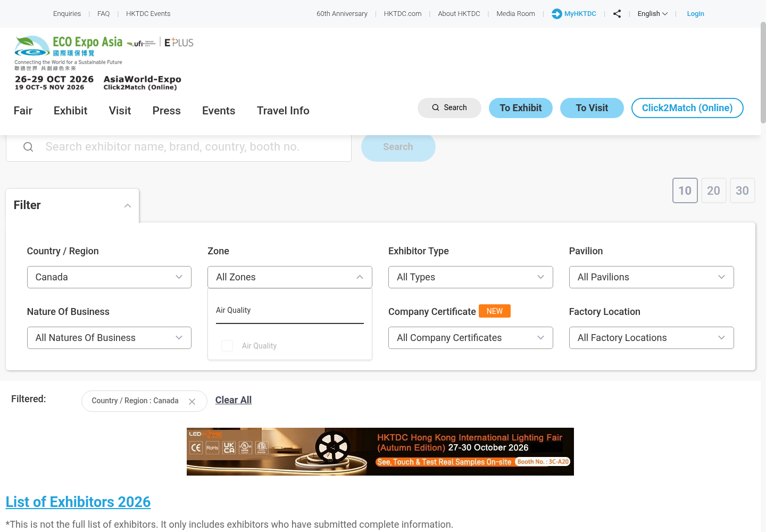Screen dimensions: 766x532
Task: Click the Lighting Fair banner advertisement
Action: 380,452
